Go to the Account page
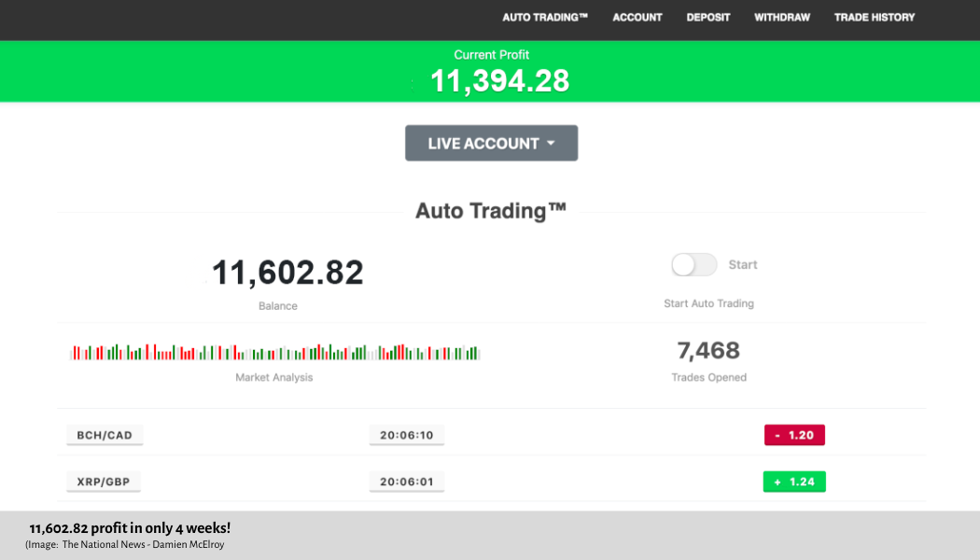This screenshot has height=560, width=980. (637, 17)
